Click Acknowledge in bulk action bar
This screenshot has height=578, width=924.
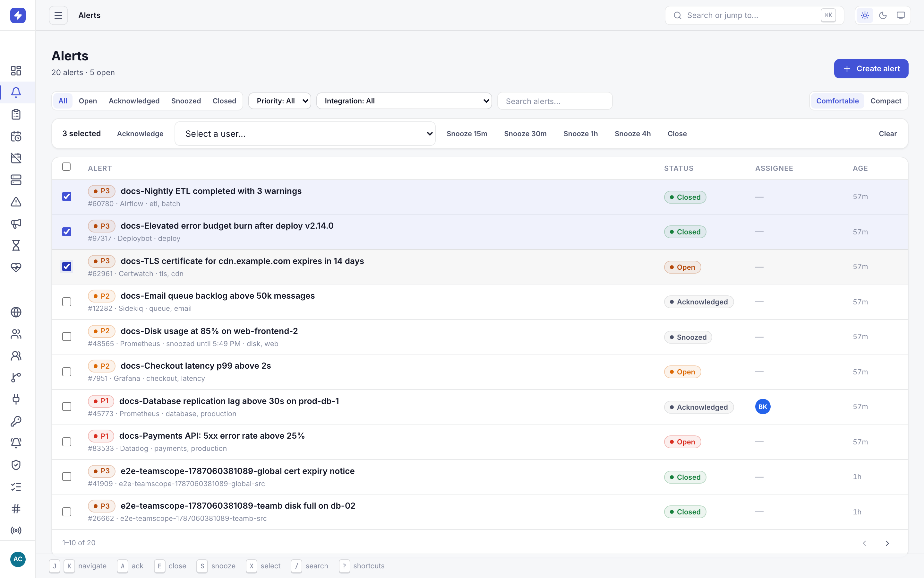pyautogui.click(x=140, y=133)
